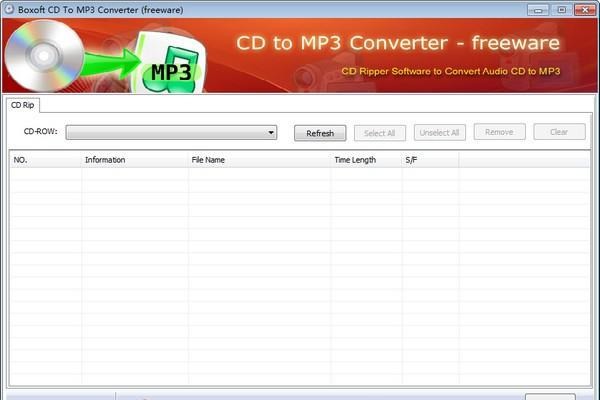Click the Time Length column header
600x400 pixels.
[x=366, y=160]
